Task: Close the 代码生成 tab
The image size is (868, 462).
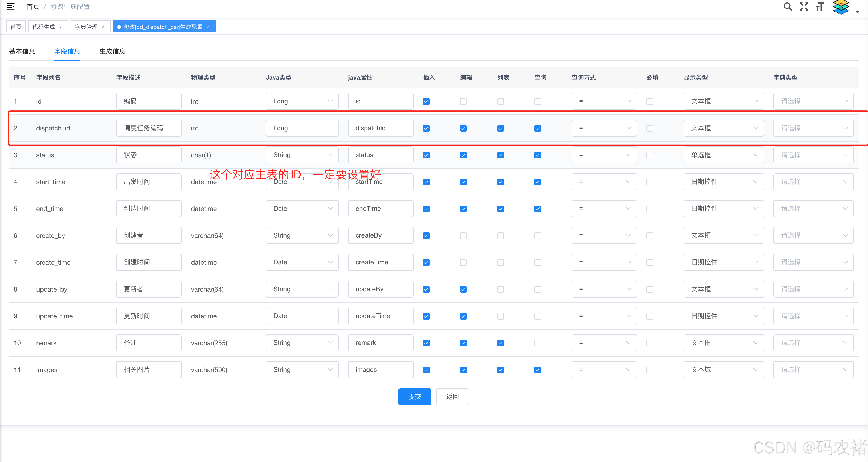Action: click(x=60, y=27)
